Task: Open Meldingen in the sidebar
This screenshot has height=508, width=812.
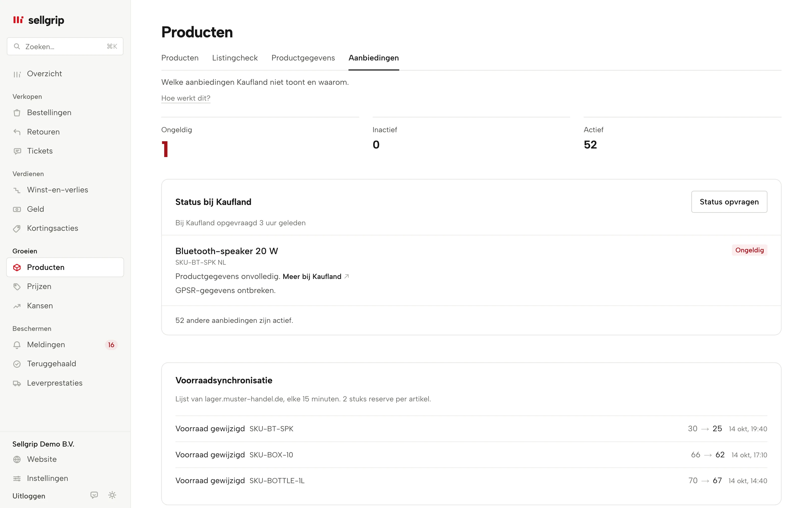Action: (65, 345)
